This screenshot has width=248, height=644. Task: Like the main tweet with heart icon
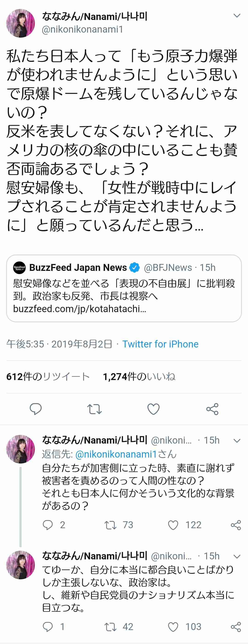click(x=153, y=409)
